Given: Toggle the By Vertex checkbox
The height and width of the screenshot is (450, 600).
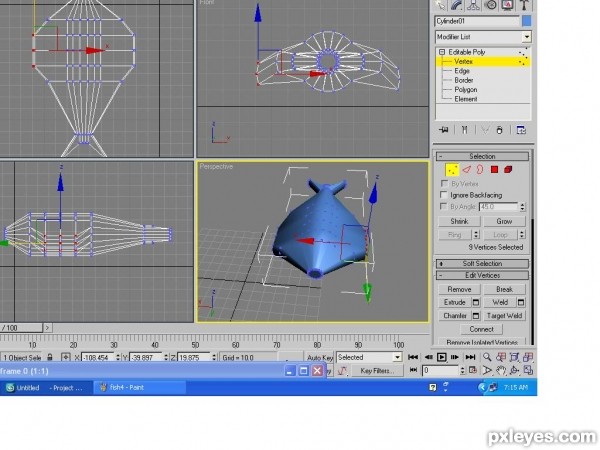Looking at the screenshot, I should [444, 184].
